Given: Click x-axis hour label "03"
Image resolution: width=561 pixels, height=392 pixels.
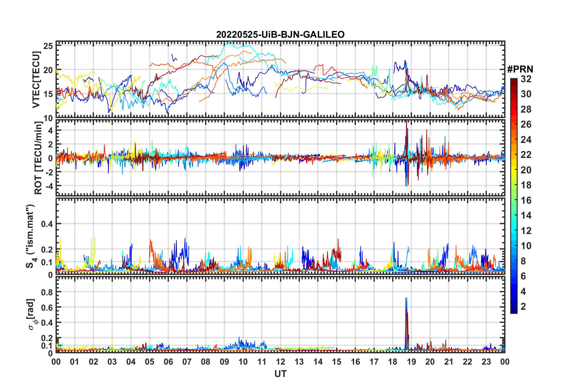Looking at the screenshot, I should (x=112, y=362).
